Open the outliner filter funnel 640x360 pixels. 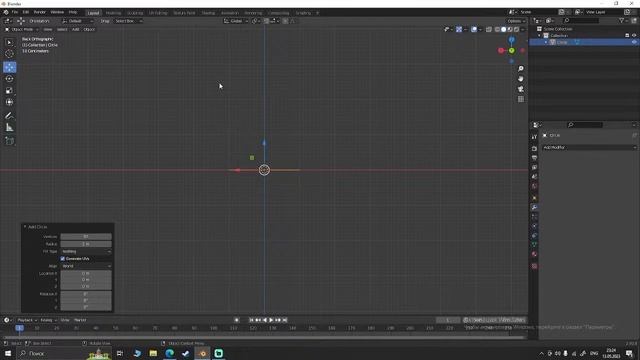coord(621,20)
